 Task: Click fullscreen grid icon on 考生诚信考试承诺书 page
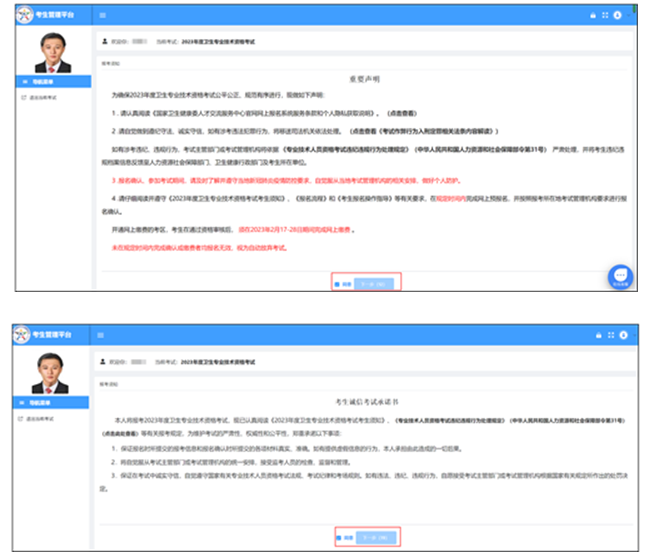(611, 335)
